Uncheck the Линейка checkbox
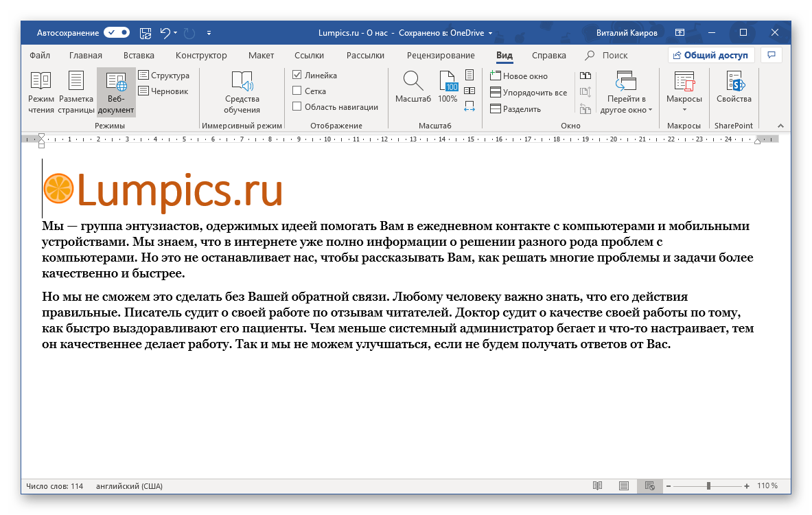812x515 pixels. 297,75
